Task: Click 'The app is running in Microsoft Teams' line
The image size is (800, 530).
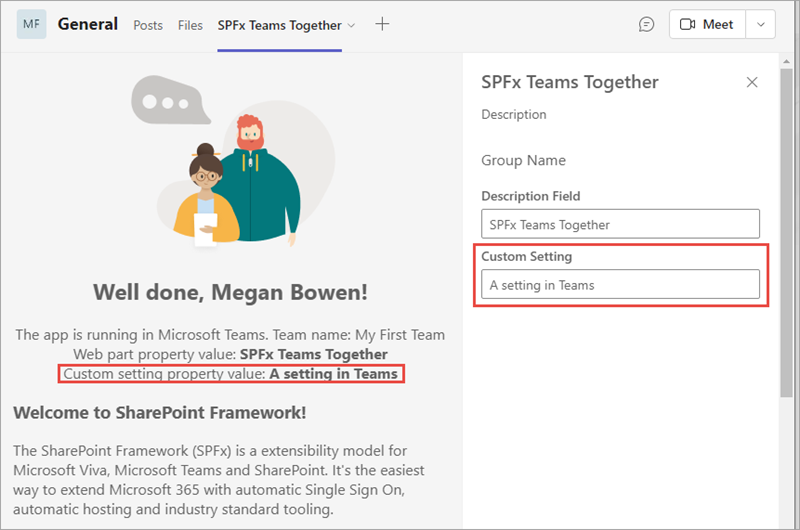Action: [x=230, y=335]
